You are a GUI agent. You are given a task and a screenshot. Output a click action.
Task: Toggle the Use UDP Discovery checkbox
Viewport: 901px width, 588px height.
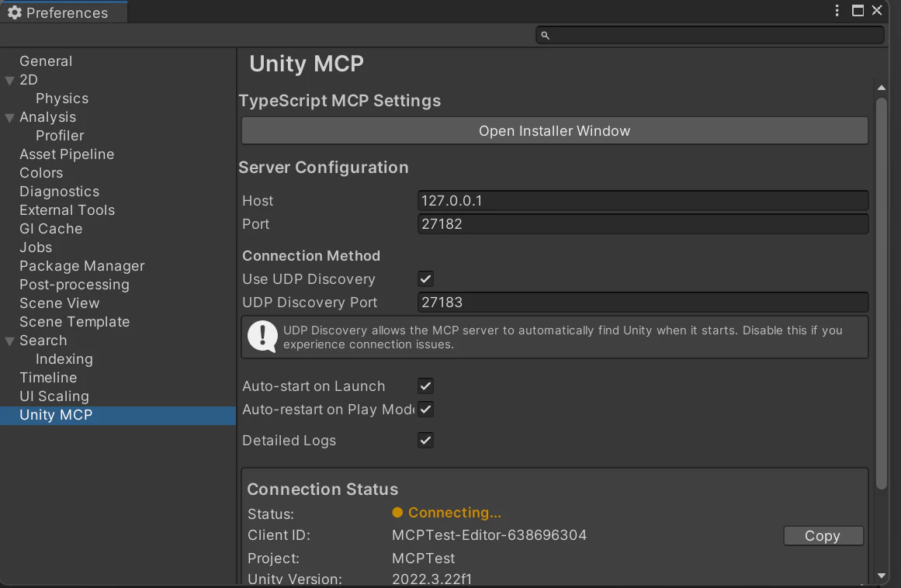(425, 279)
